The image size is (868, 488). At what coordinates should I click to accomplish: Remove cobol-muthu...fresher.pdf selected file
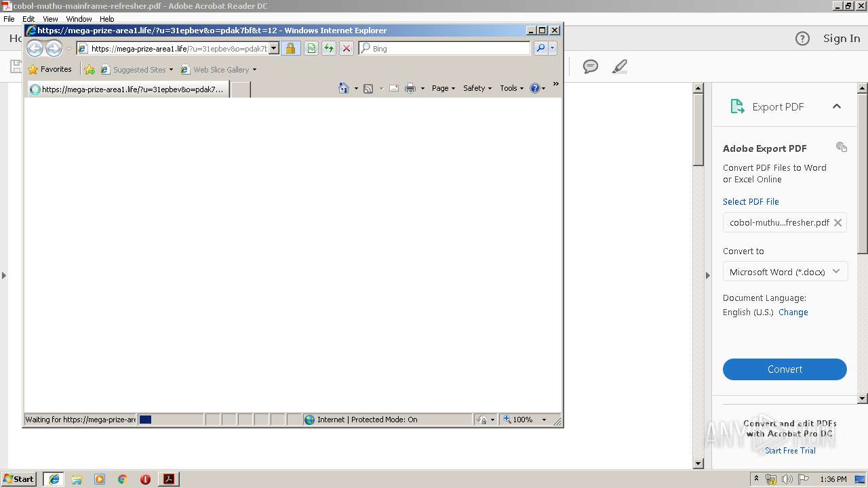pos(837,222)
